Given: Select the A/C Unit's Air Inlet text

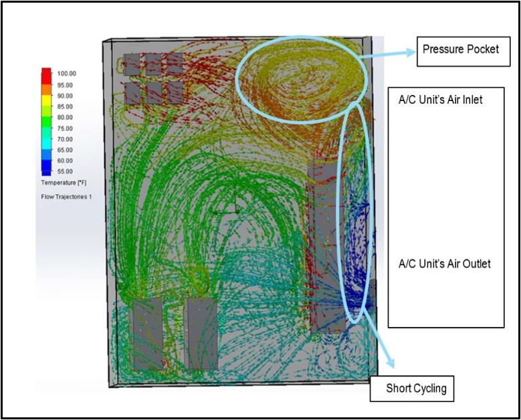Looking at the screenshot, I should [440, 100].
